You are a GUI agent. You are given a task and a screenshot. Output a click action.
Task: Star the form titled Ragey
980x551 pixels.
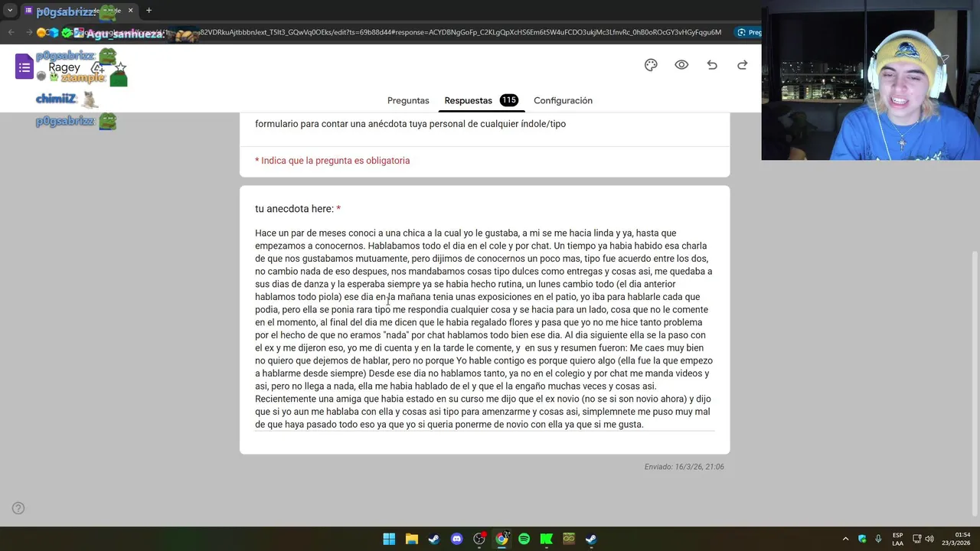click(x=119, y=68)
